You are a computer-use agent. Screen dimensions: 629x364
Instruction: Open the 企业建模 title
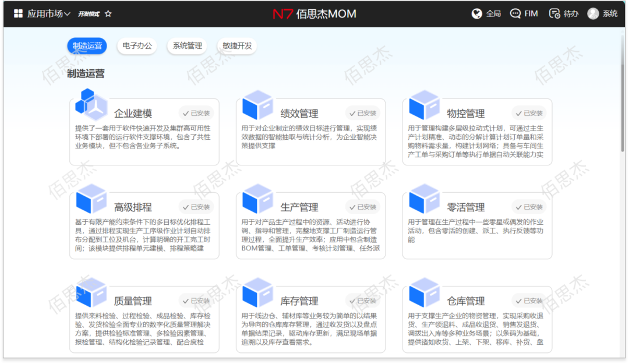133,114
